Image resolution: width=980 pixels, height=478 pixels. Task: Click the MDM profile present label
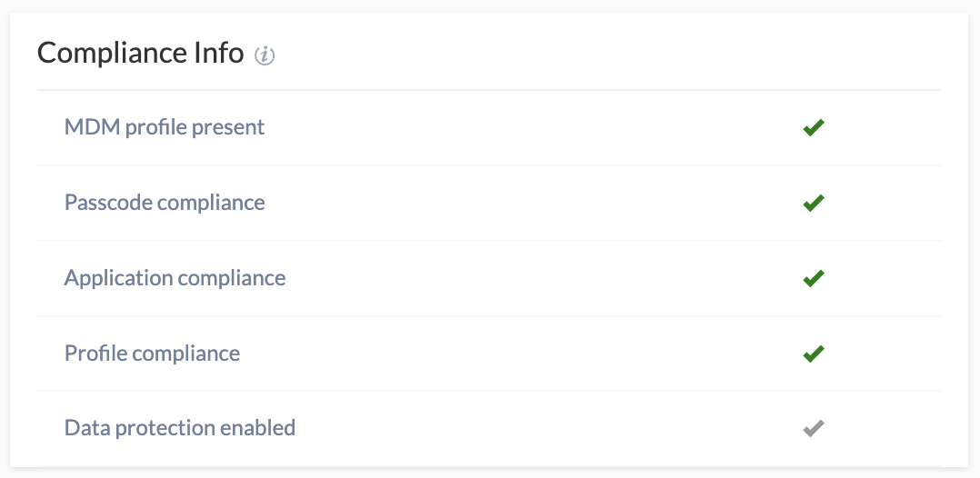(165, 127)
